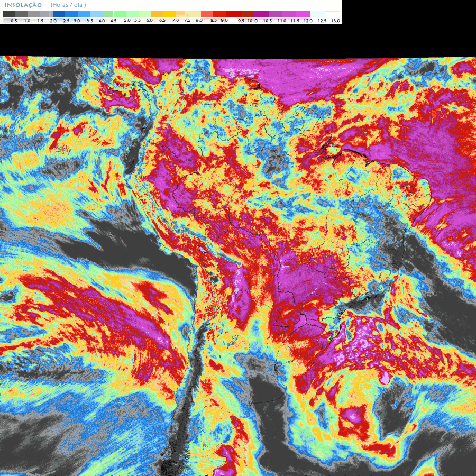476x476 pixels.
Task: Select the legend value 5.0
Action: point(127,20)
